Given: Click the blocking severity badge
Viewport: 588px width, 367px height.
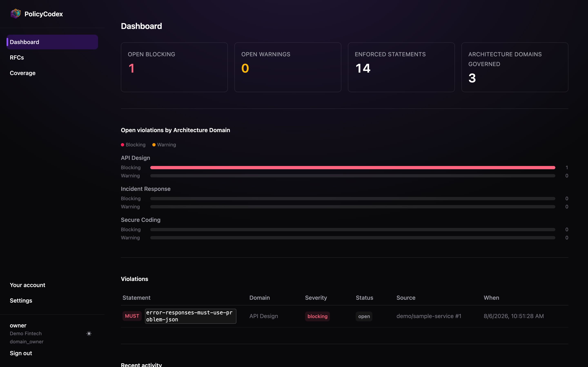Looking at the screenshot, I should (317, 316).
